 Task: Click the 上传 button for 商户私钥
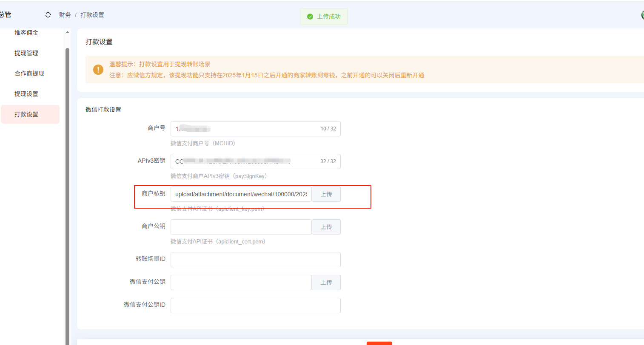pyautogui.click(x=326, y=194)
